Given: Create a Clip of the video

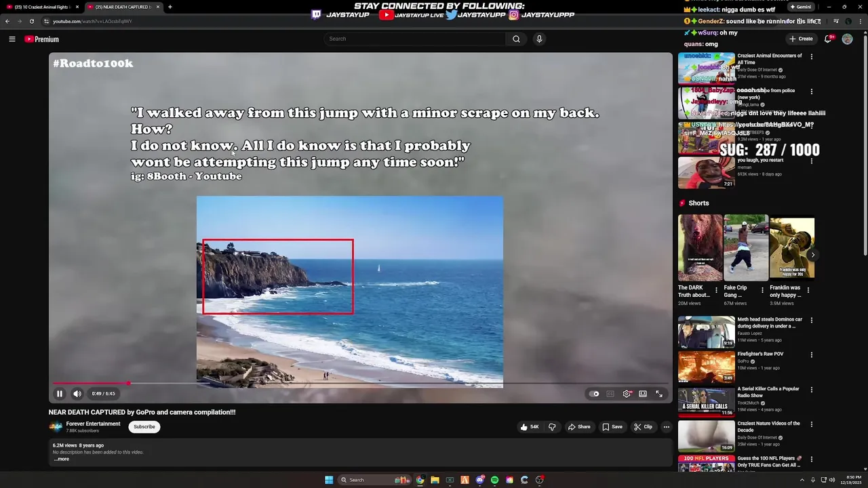Looking at the screenshot, I should coord(643,427).
